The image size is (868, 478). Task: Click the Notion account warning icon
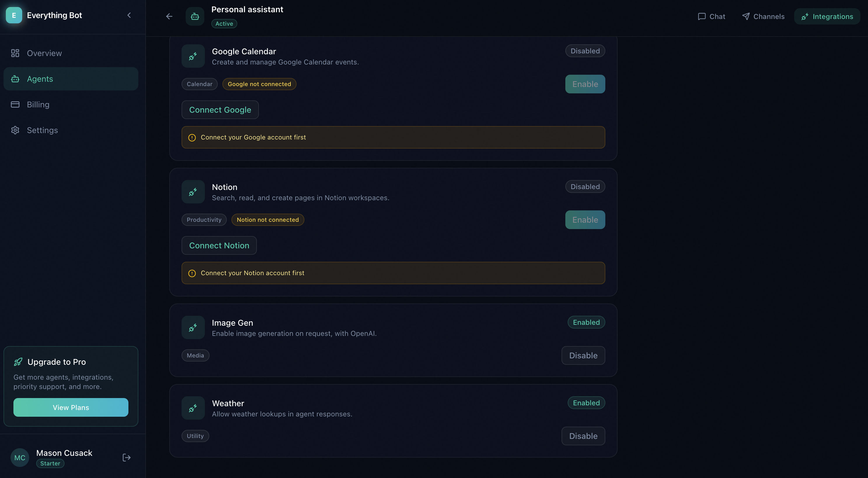[192, 273]
